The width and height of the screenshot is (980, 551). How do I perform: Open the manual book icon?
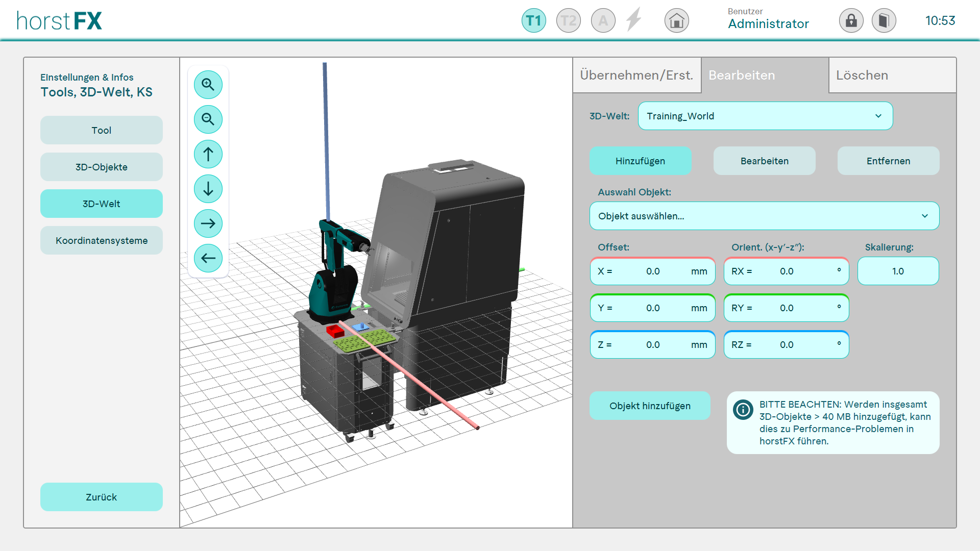coord(884,21)
